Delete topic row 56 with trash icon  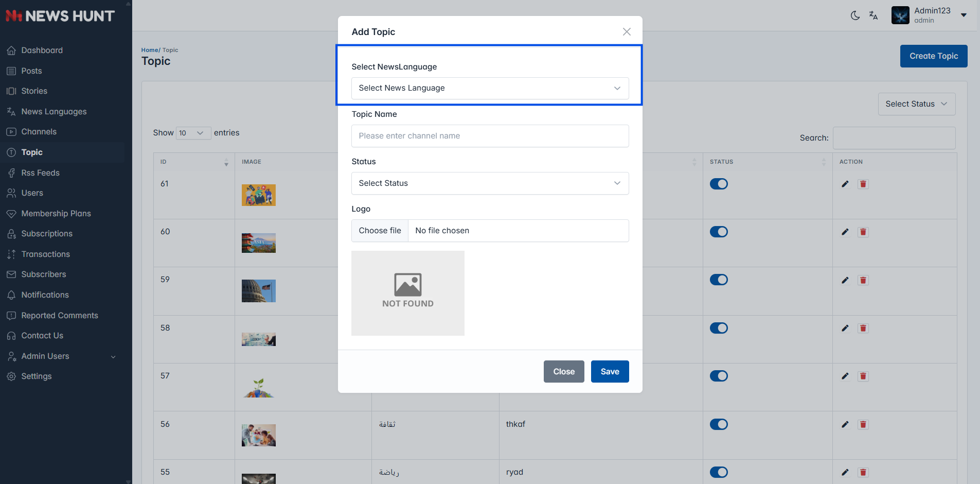tap(863, 424)
